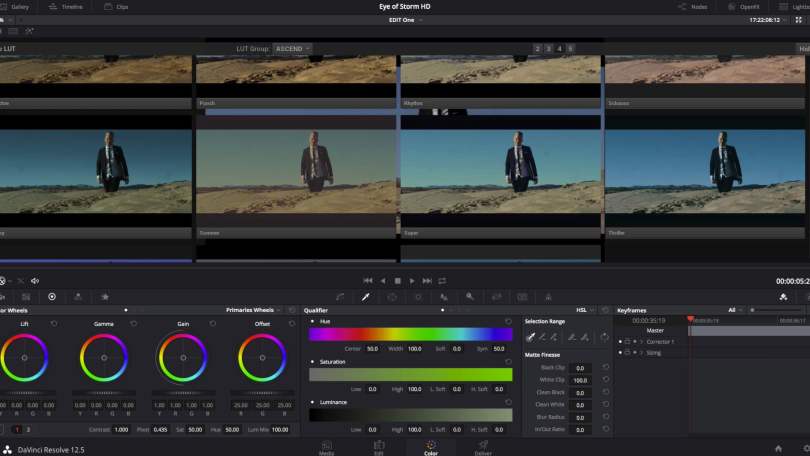Pick the Super LUT thumbnail

point(501,171)
